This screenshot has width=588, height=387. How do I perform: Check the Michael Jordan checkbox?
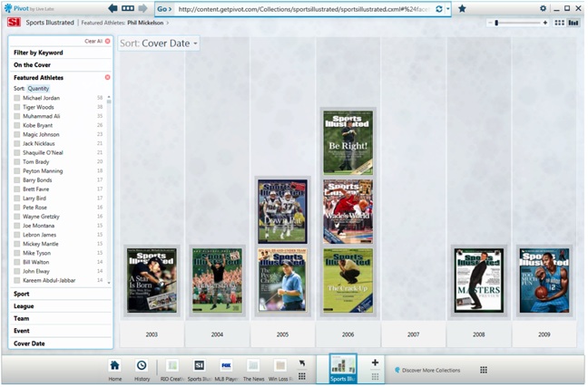pyautogui.click(x=17, y=98)
